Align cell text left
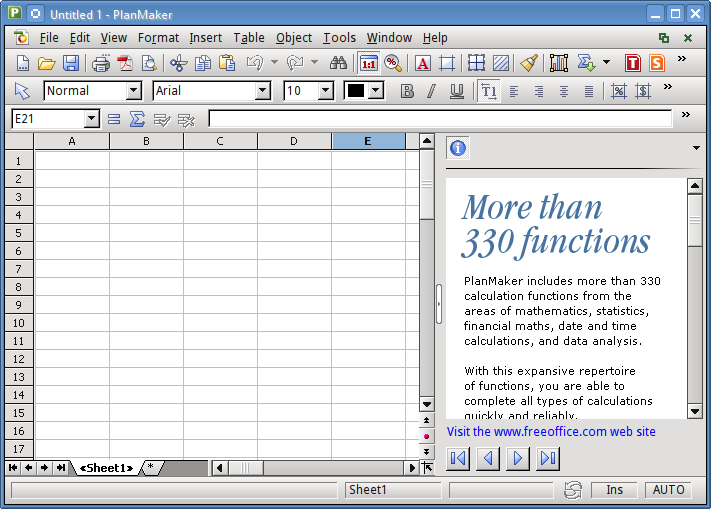The height and width of the screenshot is (509, 711). click(x=514, y=91)
